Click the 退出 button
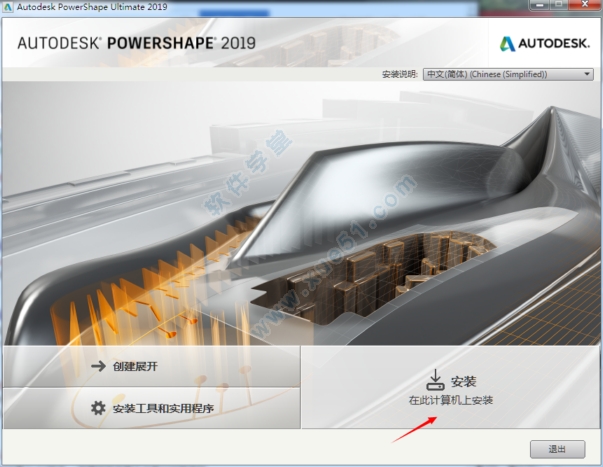The width and height of the screenshot is (603, 467). pos(558,449)
